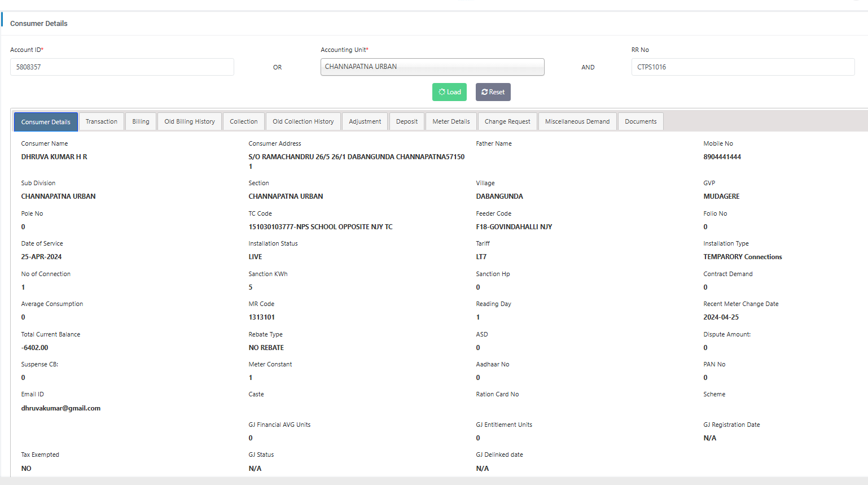Switch to the Documents tab
Image resolution: width=868 pixels, height=485 pixels.
click(x=641, y=121)
